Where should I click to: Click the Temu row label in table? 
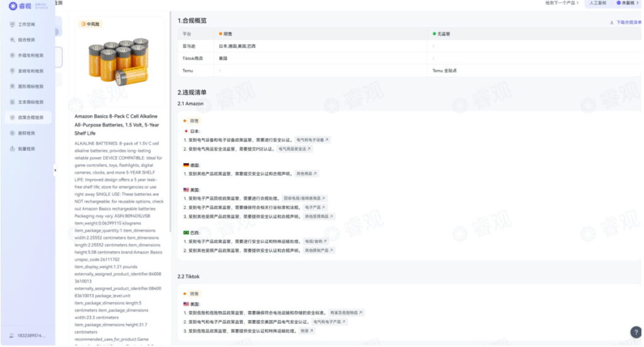click(187, 71)
